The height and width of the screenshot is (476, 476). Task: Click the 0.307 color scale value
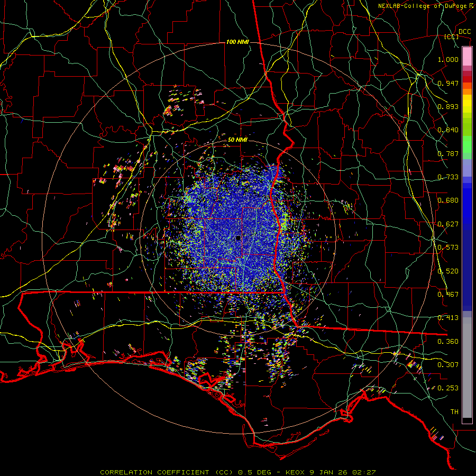click(448, 365)
